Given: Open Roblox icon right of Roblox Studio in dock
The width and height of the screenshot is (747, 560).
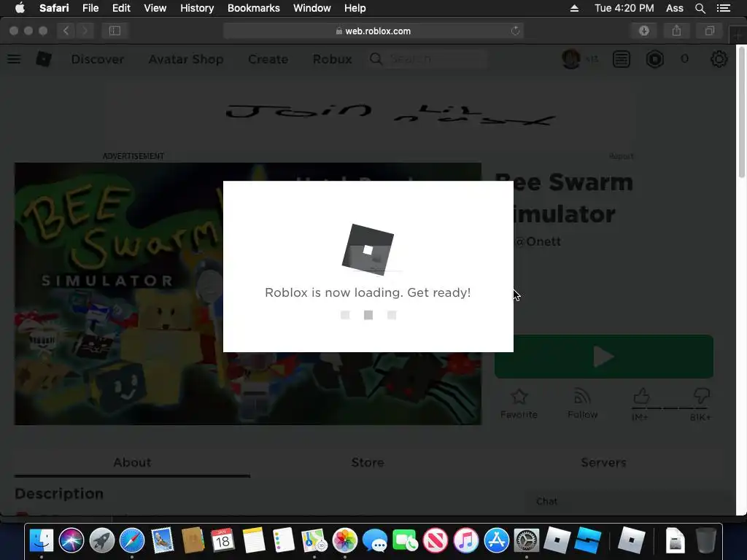Looking at the screenshot, I should click(x=631, y=540).
